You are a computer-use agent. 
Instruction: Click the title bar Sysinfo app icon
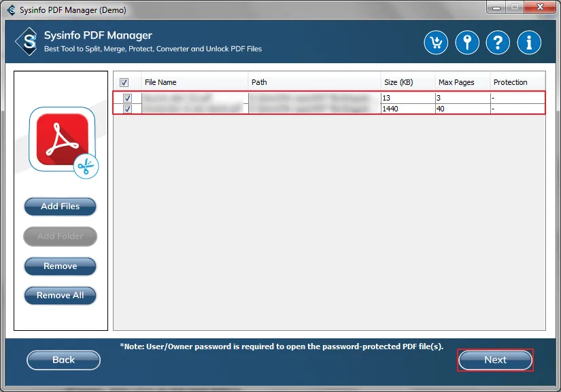point(12,10)
